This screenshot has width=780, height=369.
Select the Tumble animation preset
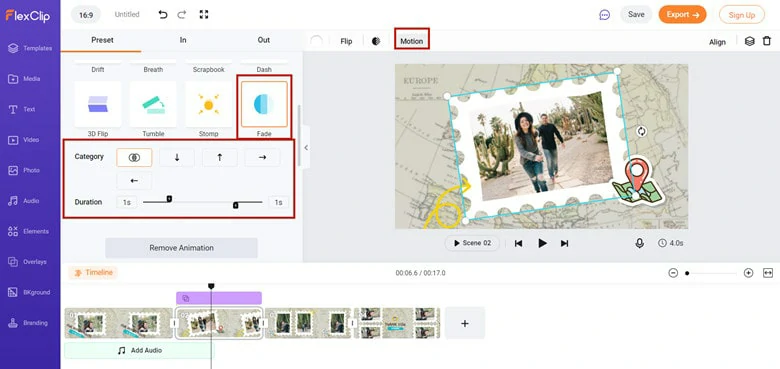(x=153, y=104)
